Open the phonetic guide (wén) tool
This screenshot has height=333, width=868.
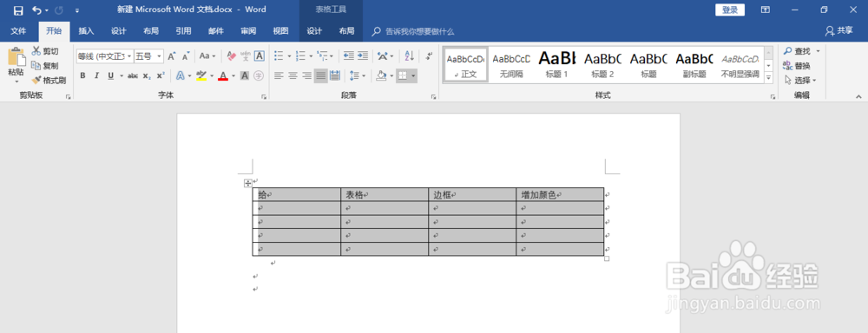(246, 55)
